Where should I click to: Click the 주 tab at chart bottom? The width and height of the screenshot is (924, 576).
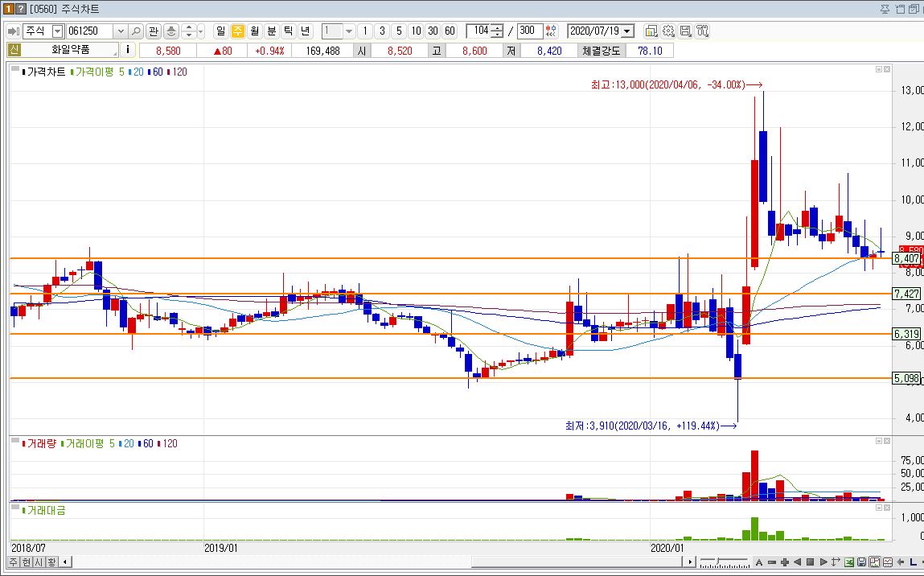13,562
